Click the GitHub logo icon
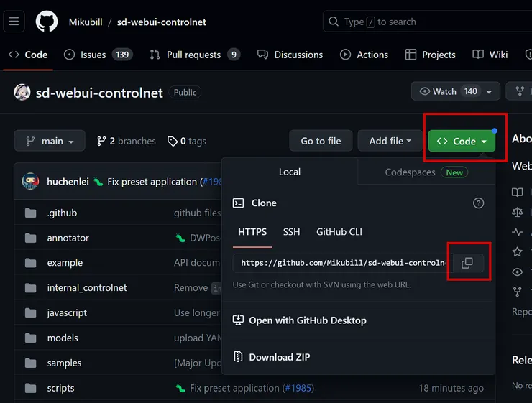This screenshot has width=532, height=403. point(47,22)
